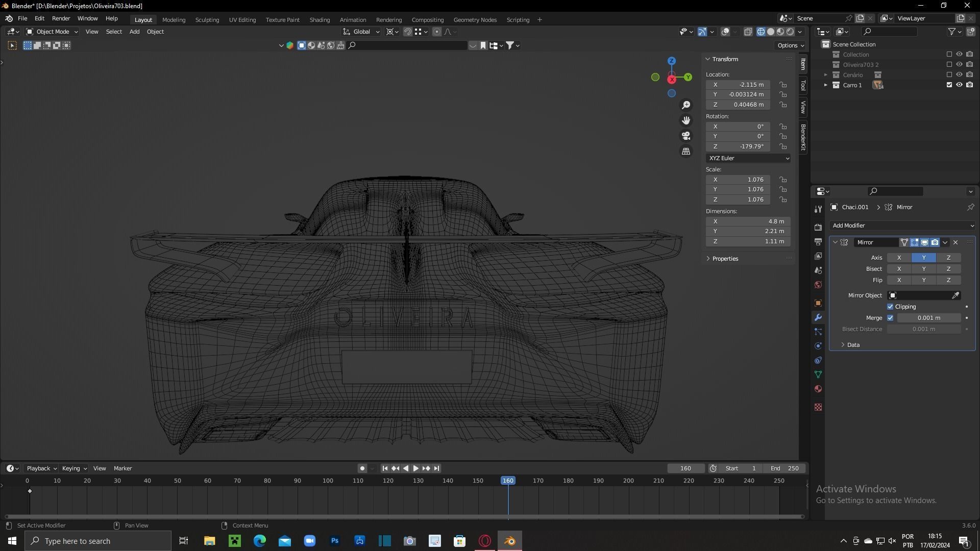980x551 pixels.
Task: Open the Playback dropdown in timeline
Action: pyautogui.click(x=41, y=468)
